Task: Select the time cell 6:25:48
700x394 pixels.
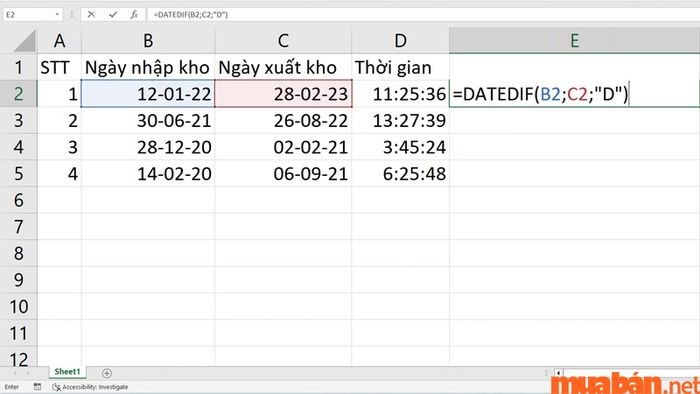Action: pos(400,174)
